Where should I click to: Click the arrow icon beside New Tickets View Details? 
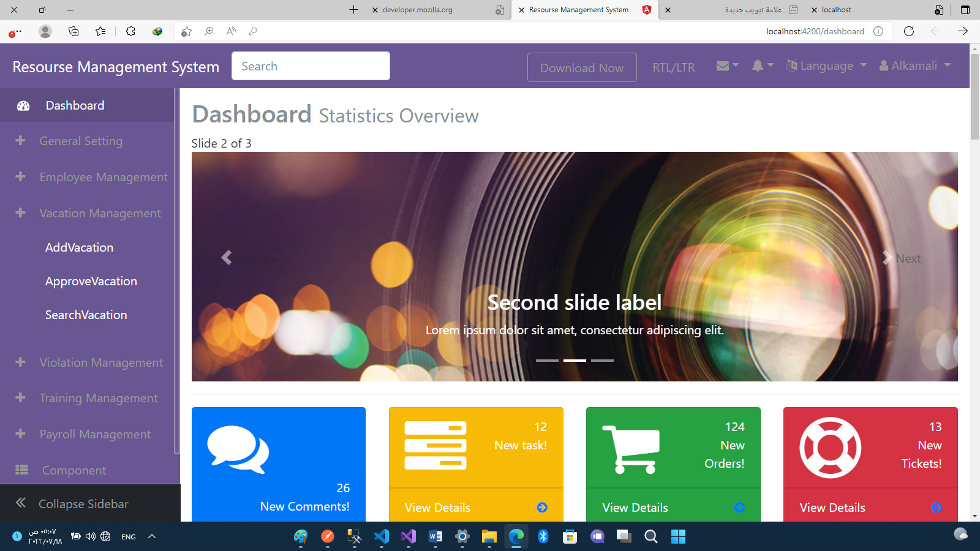(937, 508)
